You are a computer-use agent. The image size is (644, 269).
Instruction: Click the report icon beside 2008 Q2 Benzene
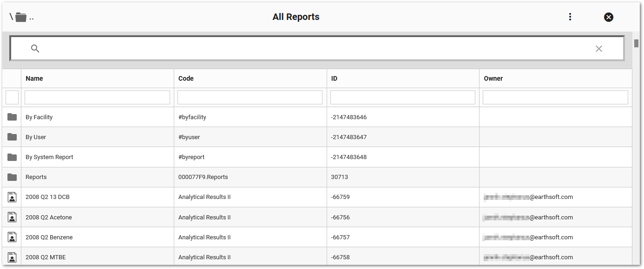pos(12,237)
